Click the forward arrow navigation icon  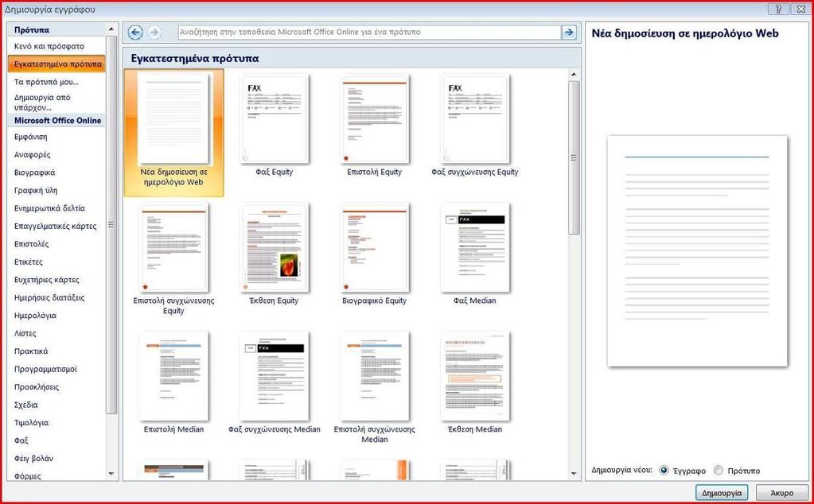pyautogui.click(x=154, y=32)
